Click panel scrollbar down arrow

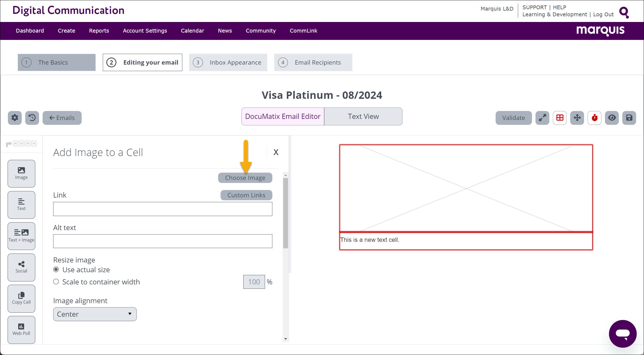(x=285, y=339)
